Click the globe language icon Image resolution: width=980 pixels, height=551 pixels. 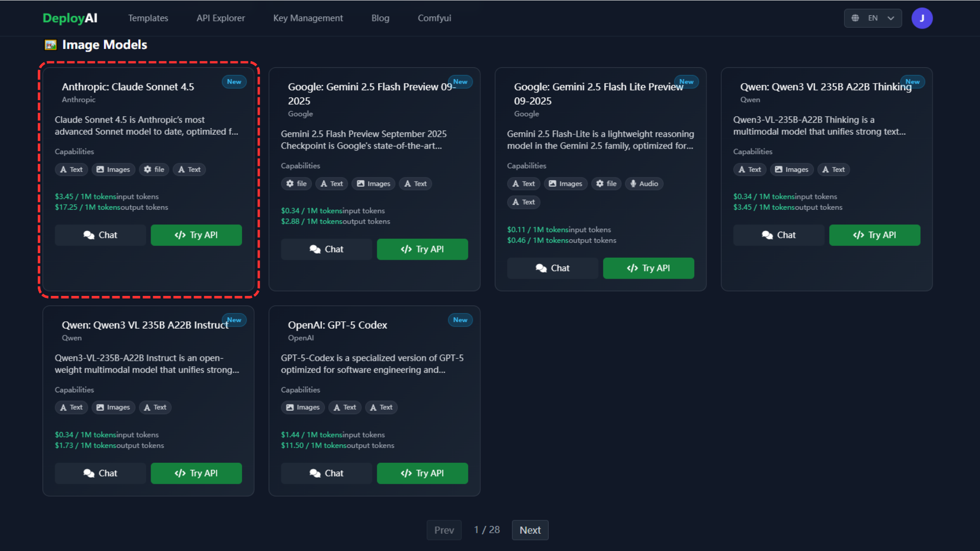point(855,18)
